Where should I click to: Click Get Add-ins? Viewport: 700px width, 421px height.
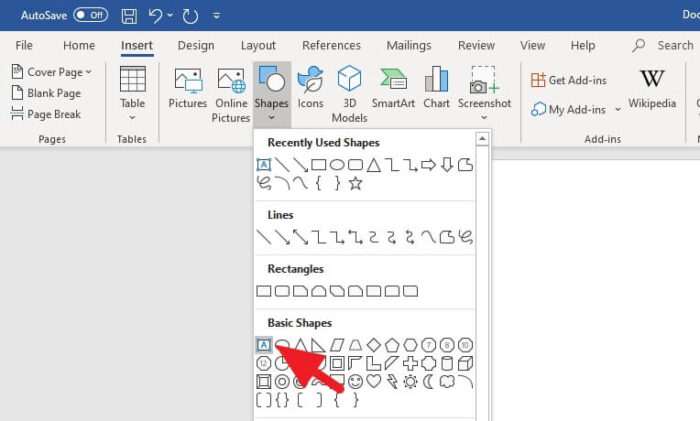pyautogui.click(x=568, y=80)
